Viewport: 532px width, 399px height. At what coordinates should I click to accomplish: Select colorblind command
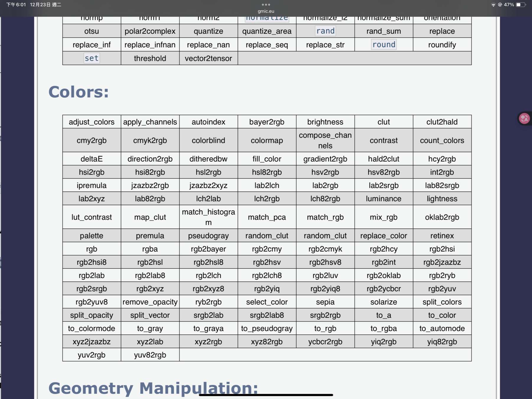[209, 140]
